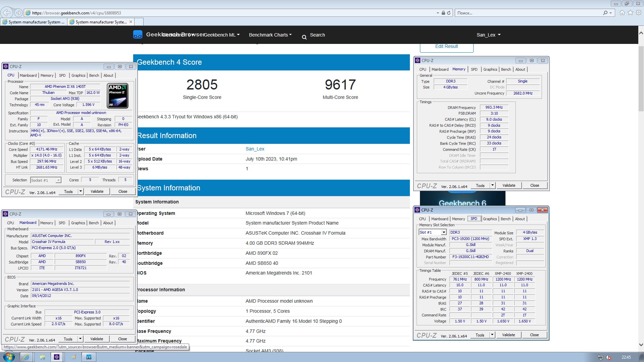Image resolution: width=644 pixels, height=362 pixels.
Task: Click the Edit Result button
Action: tap(446, 47)
